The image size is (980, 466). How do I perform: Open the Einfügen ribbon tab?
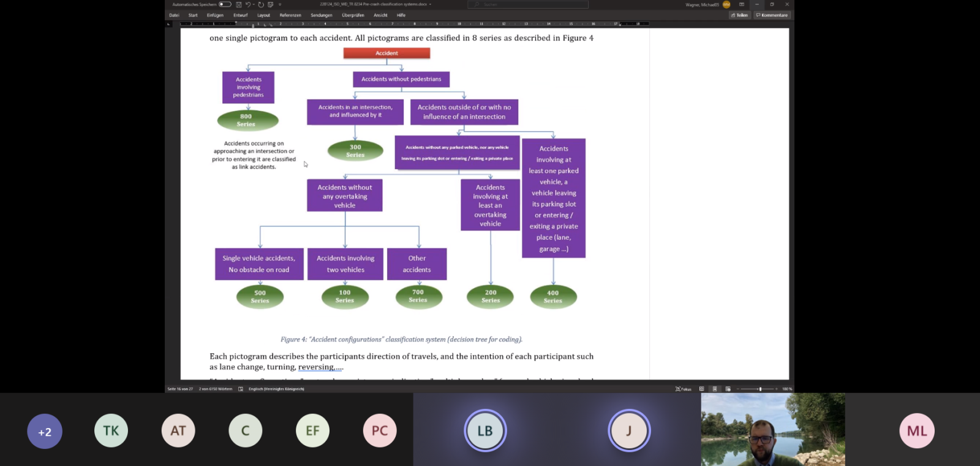215,15
